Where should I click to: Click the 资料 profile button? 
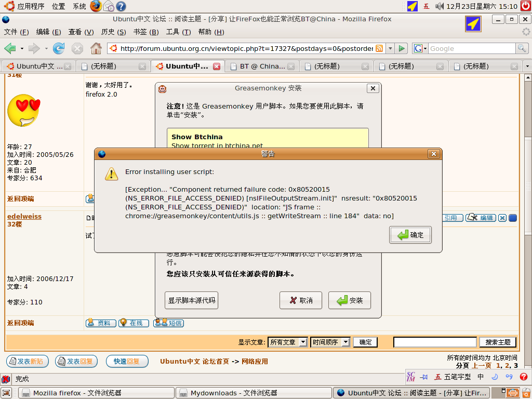point(101,323)
